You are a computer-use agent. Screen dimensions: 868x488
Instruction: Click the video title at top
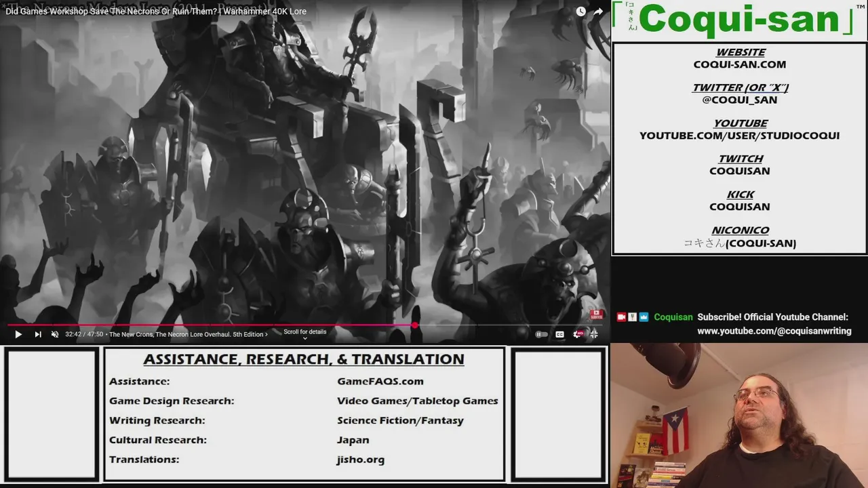click(156, 12)
